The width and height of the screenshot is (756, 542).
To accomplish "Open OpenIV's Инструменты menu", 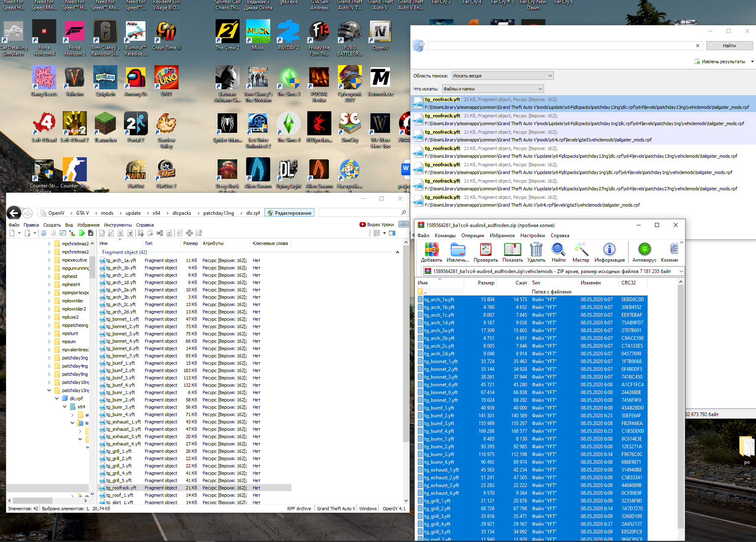I will (118, 225).
